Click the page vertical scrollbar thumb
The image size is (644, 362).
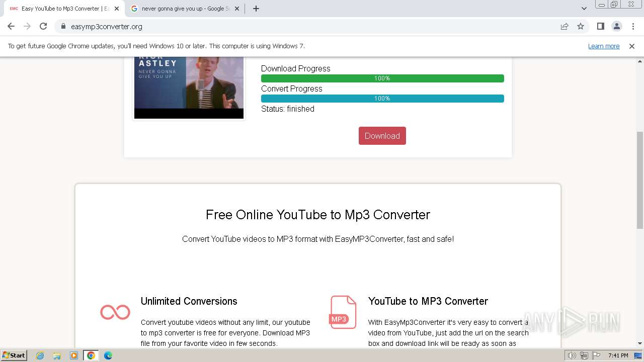(x=640, y=179)
